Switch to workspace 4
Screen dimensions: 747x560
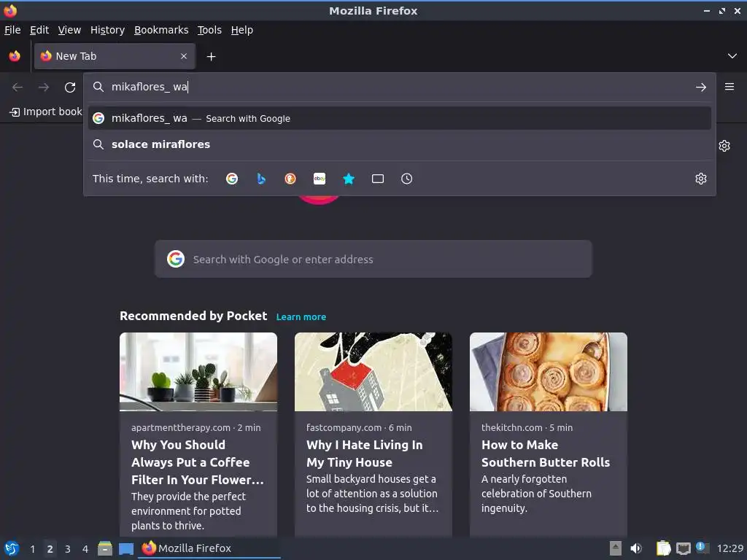tap(85, 549)
